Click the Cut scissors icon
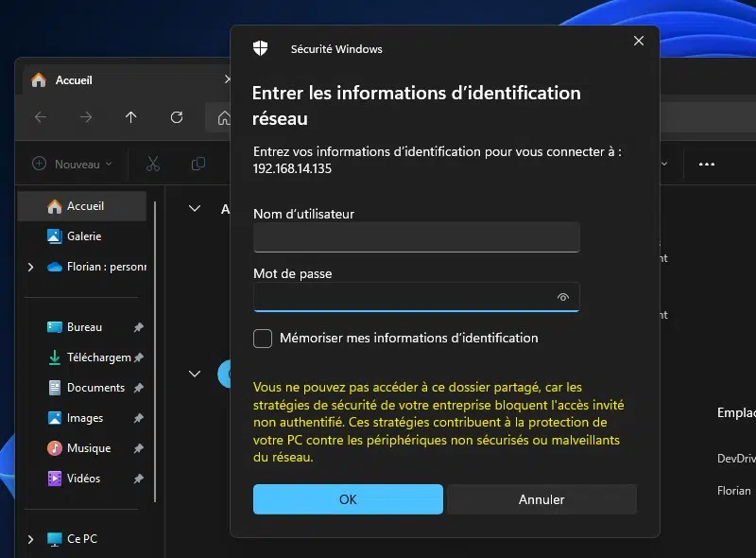This screenshot has height=558, width=756. 152,164
